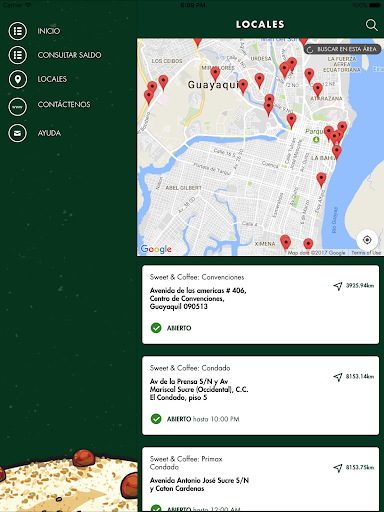
Task: Tap the Contáctenos www icon
Action: 17,107
